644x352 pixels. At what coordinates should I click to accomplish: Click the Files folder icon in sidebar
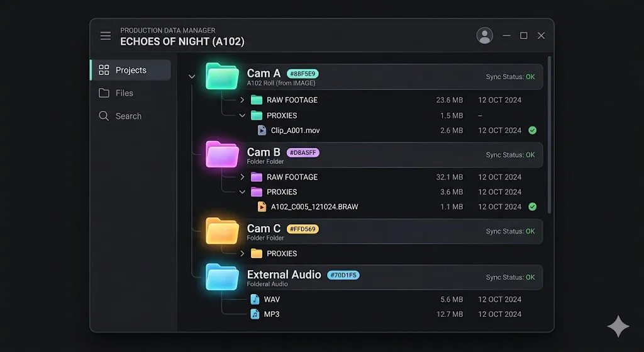click(x=104, y=93)
